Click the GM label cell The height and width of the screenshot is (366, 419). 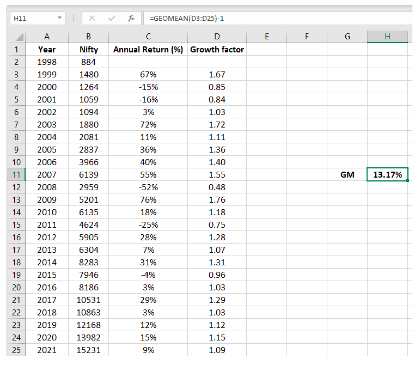(347, 174)
